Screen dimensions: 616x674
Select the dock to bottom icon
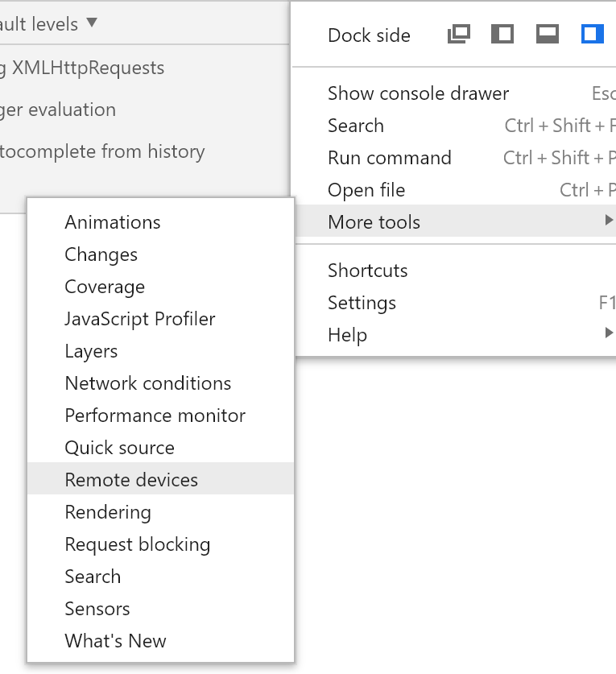[548, 34]
